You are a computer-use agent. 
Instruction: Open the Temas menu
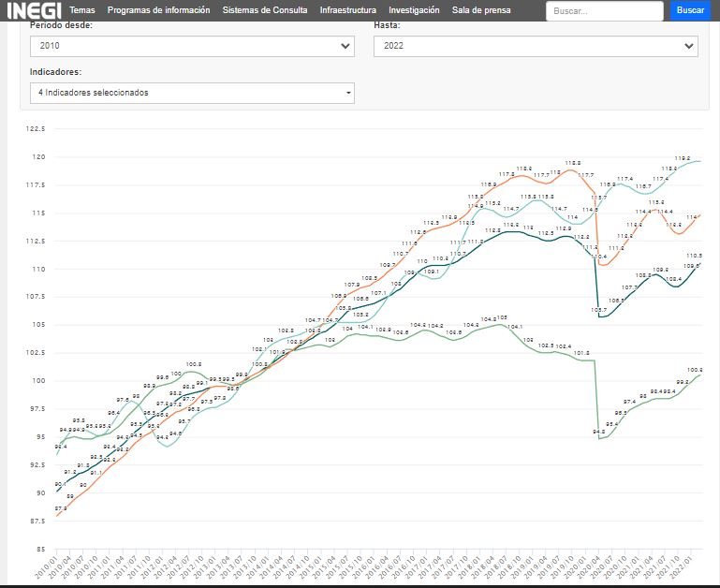[x=82, y=10]
